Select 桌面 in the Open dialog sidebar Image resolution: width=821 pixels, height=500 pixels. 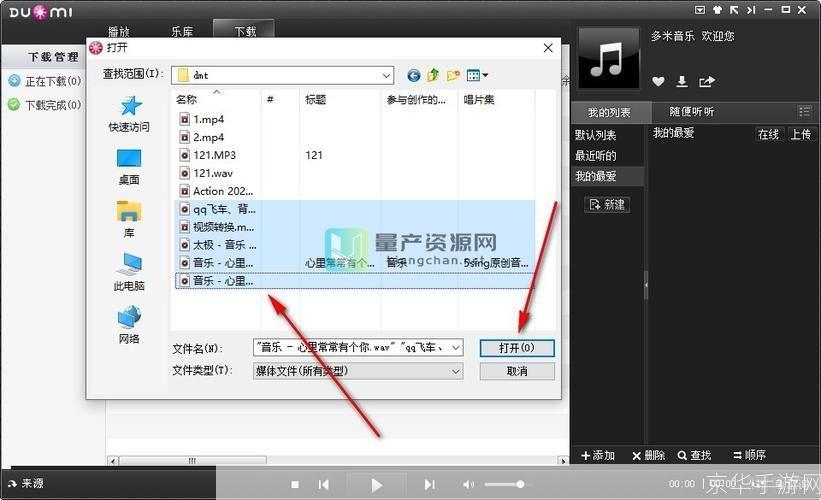pyautogui.click(x=129, y=168)
